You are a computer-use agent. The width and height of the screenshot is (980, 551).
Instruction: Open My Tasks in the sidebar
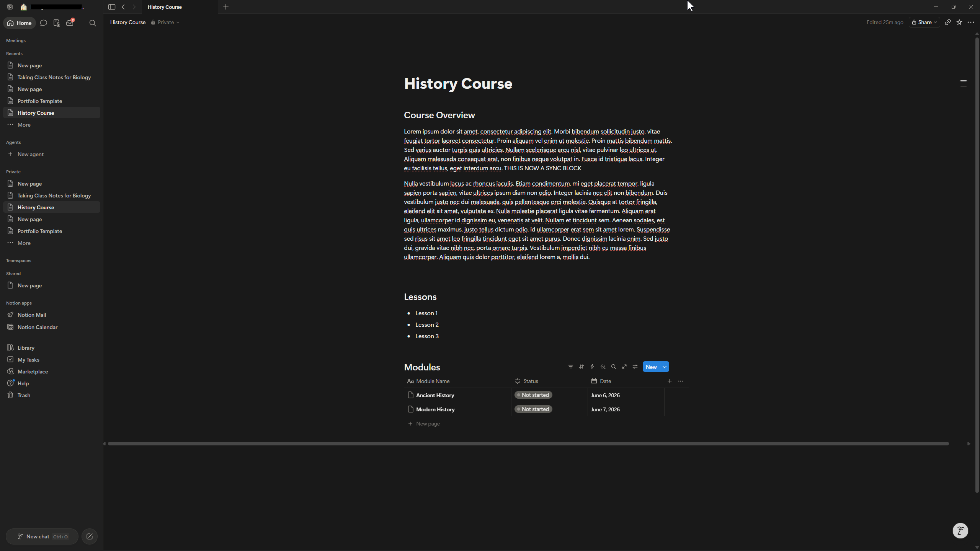(52, 360)
